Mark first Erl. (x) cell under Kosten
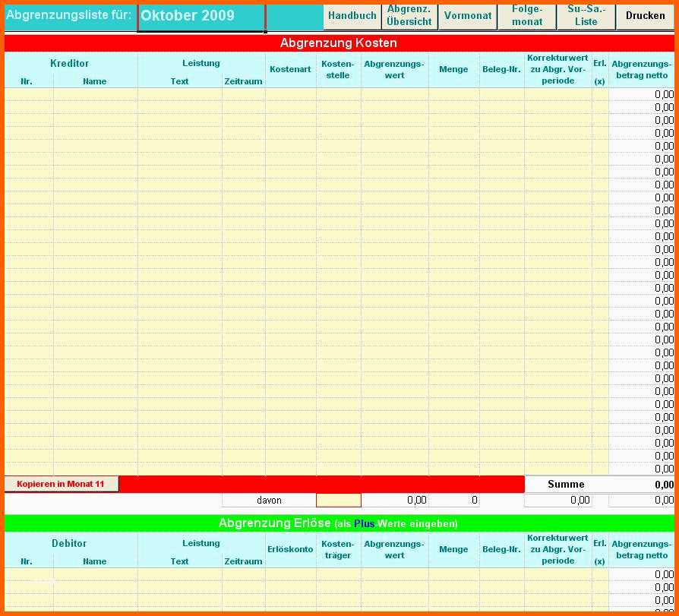679x616 pixels. point(600,95)
